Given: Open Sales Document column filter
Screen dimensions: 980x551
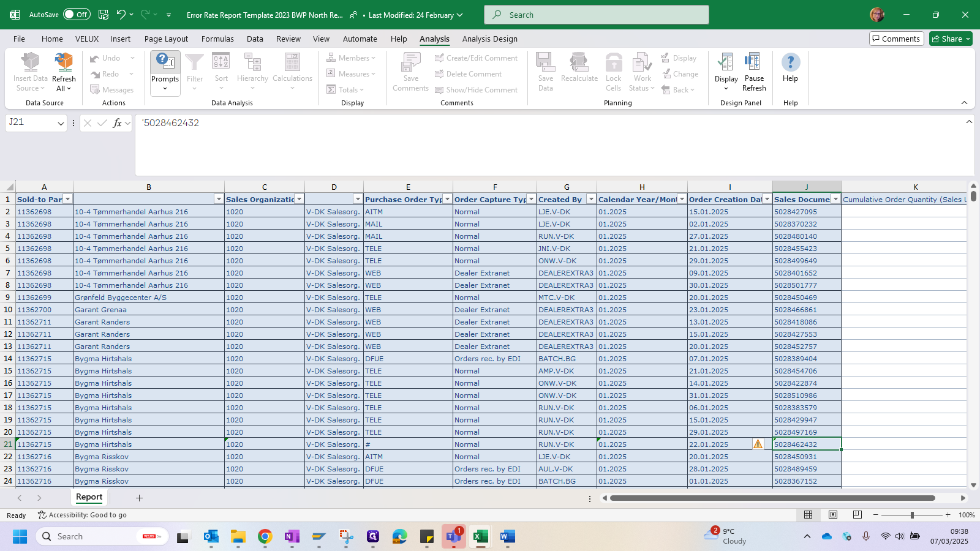Looking at the screenshot, I should (x=835, y=199).
